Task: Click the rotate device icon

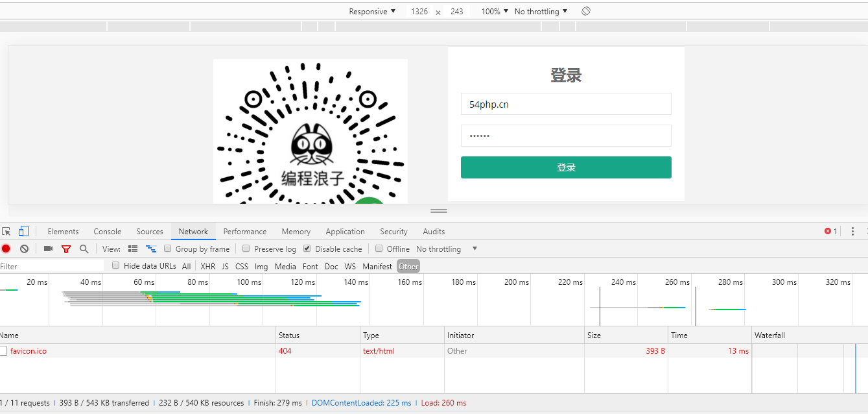Action: [586, 11]
